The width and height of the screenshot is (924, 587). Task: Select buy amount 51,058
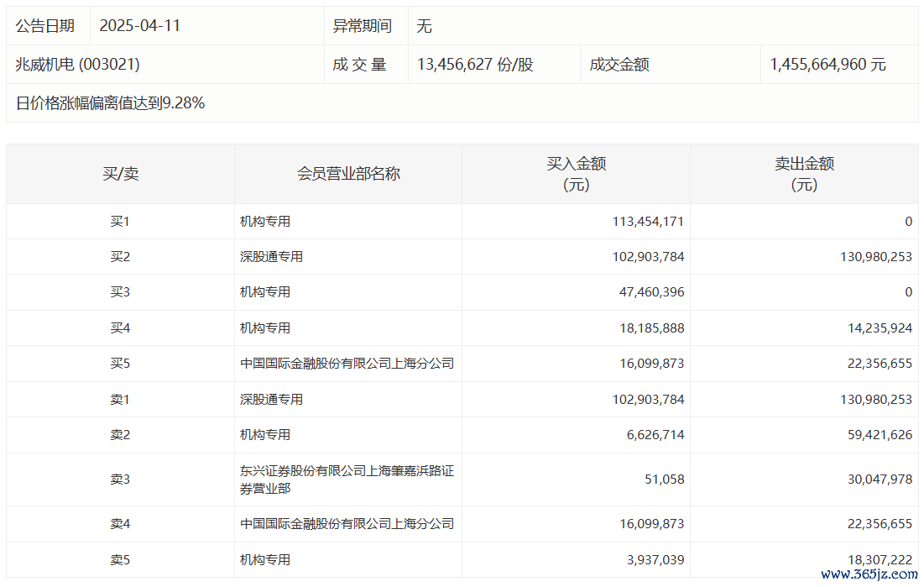pos(665,479)
